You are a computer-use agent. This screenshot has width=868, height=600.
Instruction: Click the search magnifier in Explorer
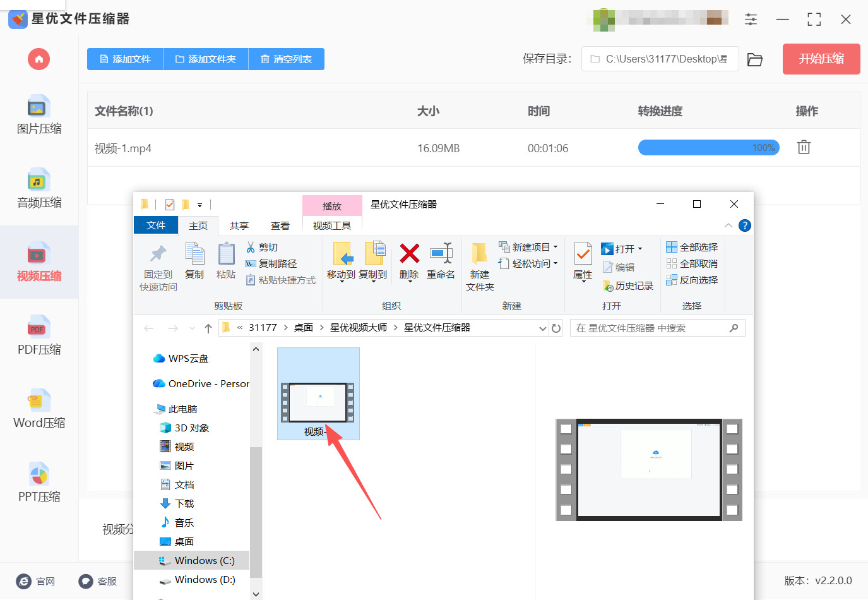coord(734,328)
